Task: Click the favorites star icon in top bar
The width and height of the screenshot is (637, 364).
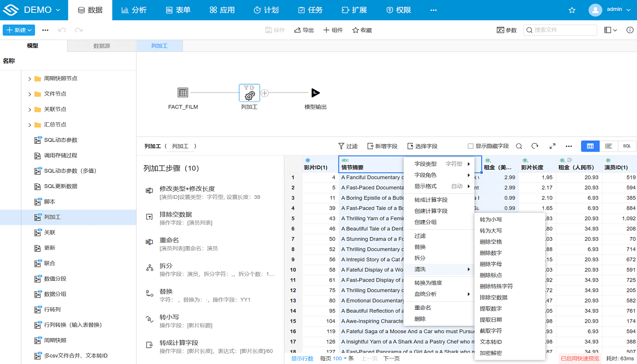Action: pyautogui.click(x=572, y=10)
